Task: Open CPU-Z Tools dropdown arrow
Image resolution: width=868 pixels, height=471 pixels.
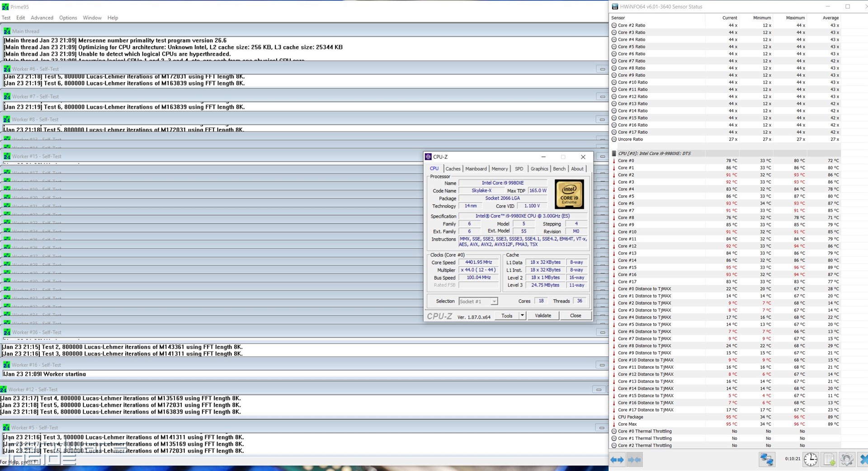Action: [522, 316]
